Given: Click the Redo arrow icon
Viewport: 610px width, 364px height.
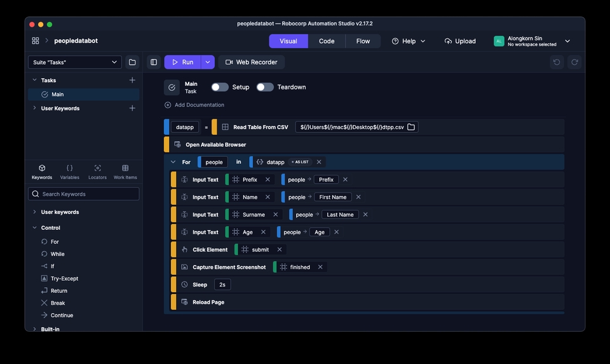Looking at the screenshot, I should (x=574, y=62).
